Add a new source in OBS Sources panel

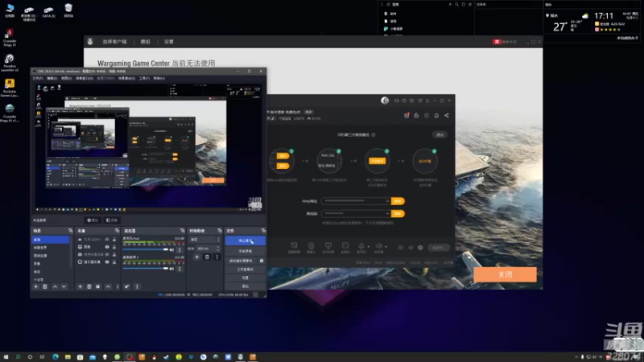coord(80,286)
